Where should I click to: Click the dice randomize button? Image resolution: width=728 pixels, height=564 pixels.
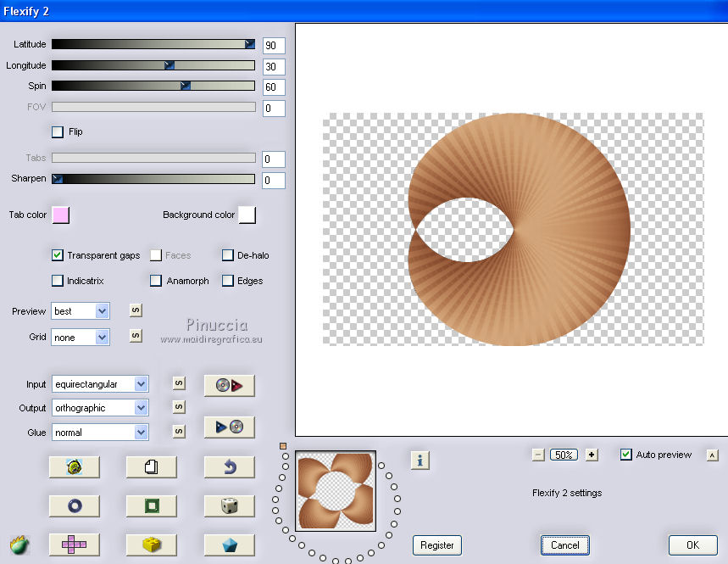click(230, 505)
